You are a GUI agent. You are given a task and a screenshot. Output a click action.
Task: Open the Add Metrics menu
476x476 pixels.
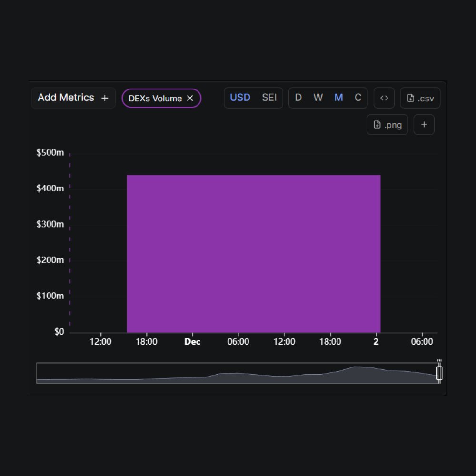click(73, 98)
